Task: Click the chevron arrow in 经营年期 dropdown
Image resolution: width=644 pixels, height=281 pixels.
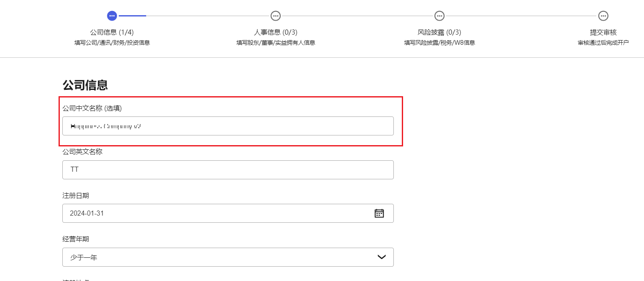Action: tap(382, 257)
